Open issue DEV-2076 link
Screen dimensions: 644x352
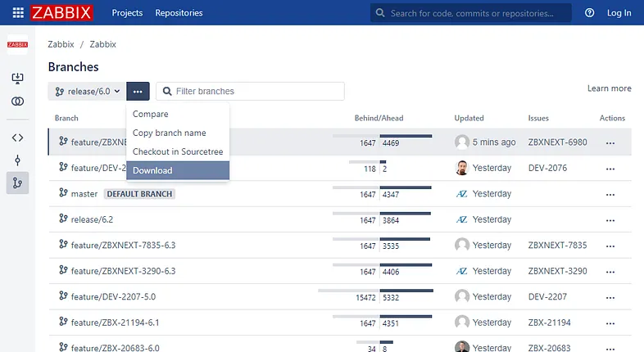547,168
